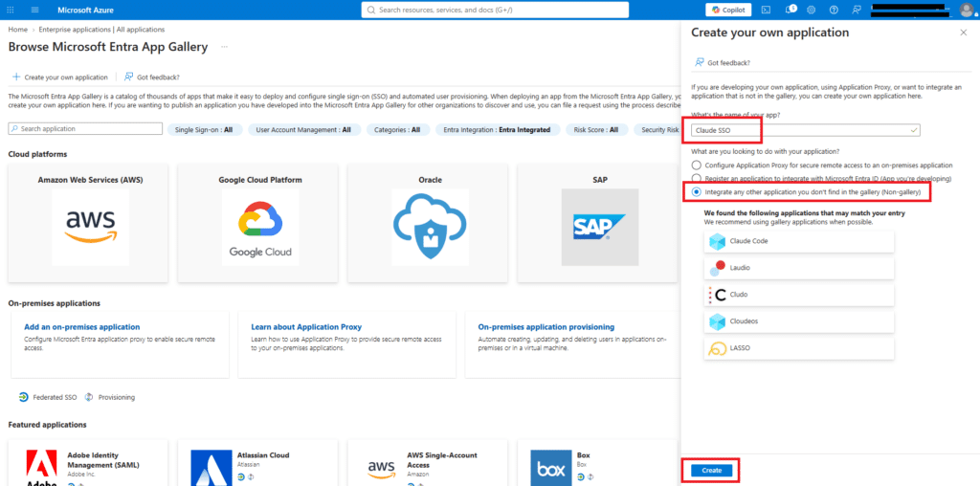Open Enterprise applications breadcrumb link
980x486 pixels.
(x=101, y=30)
